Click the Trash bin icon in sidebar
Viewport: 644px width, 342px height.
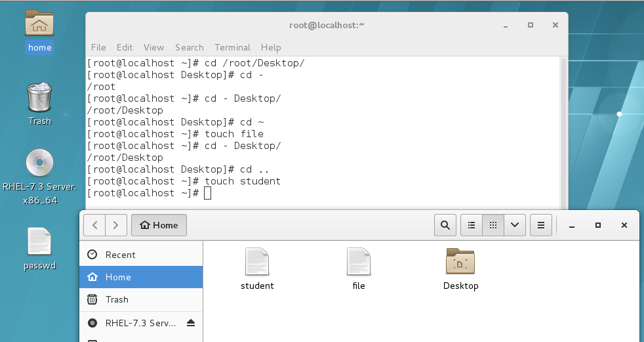point(92,299)
